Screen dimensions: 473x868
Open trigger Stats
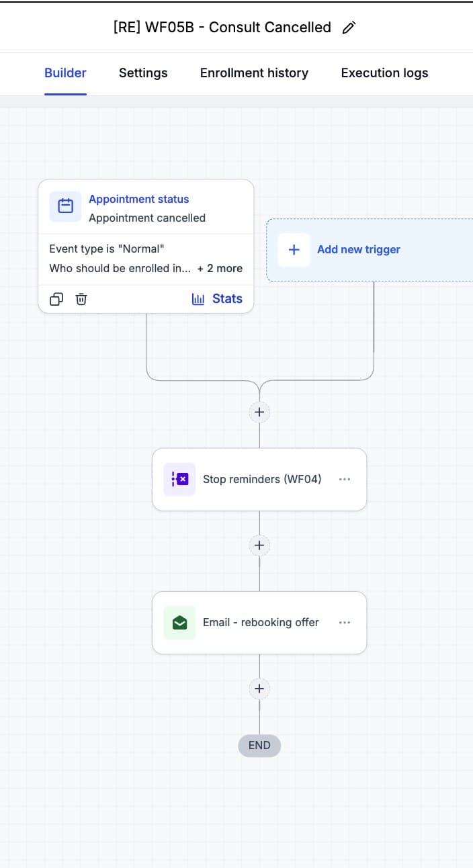tap(217, 299)
